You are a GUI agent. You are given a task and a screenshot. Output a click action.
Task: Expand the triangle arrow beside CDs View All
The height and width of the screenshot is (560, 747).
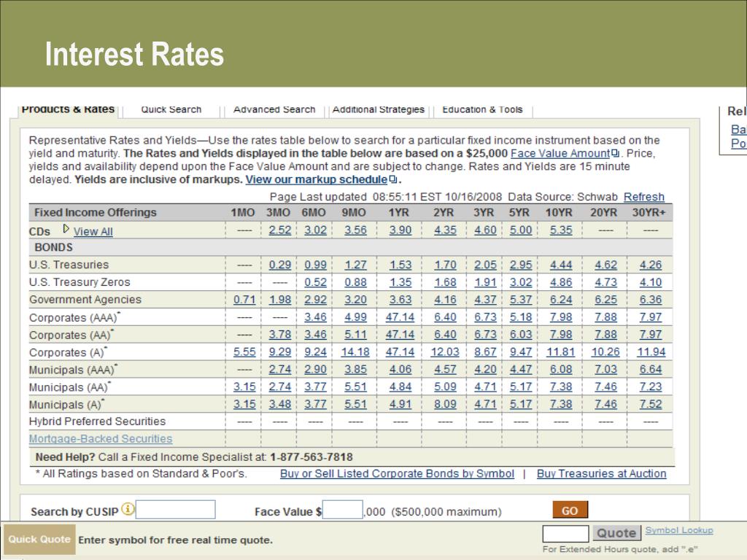pyautogui.click(x=66, y=229)
